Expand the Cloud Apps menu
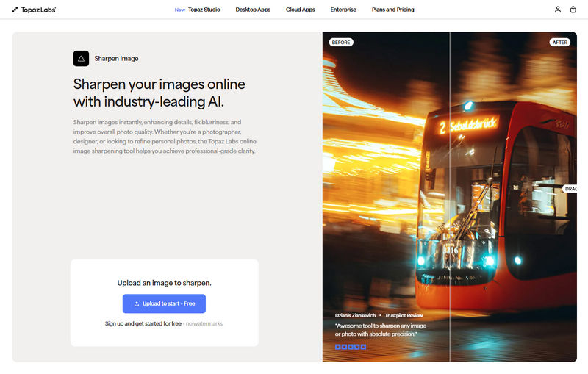This screenshot has width=588, height=374. tap(301, 10)
